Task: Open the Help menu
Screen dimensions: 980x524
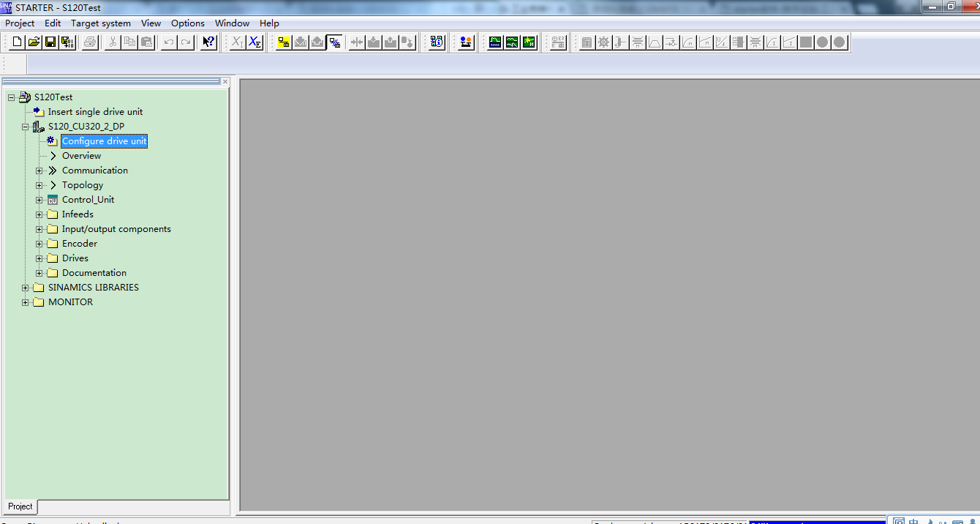Action: pos(269,23)
